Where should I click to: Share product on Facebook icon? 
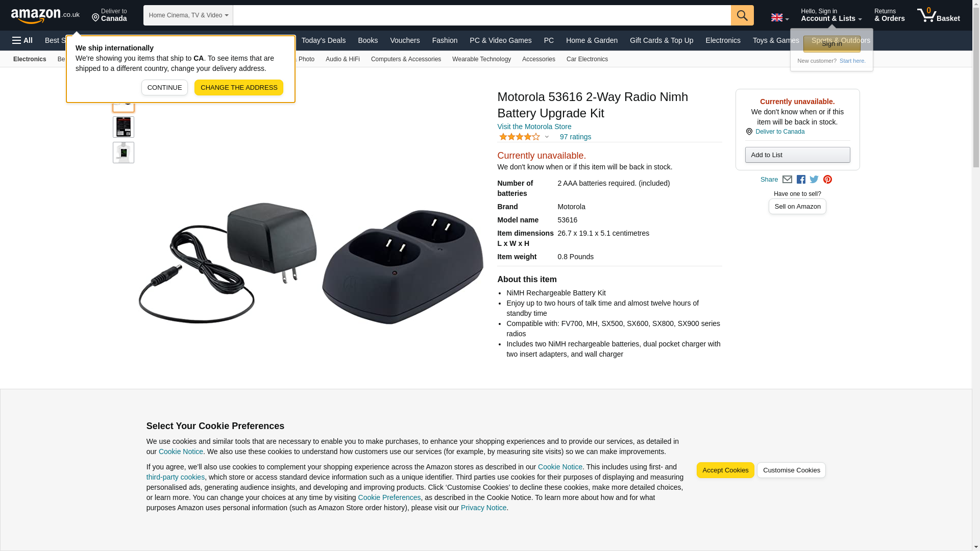click(801, 180)
